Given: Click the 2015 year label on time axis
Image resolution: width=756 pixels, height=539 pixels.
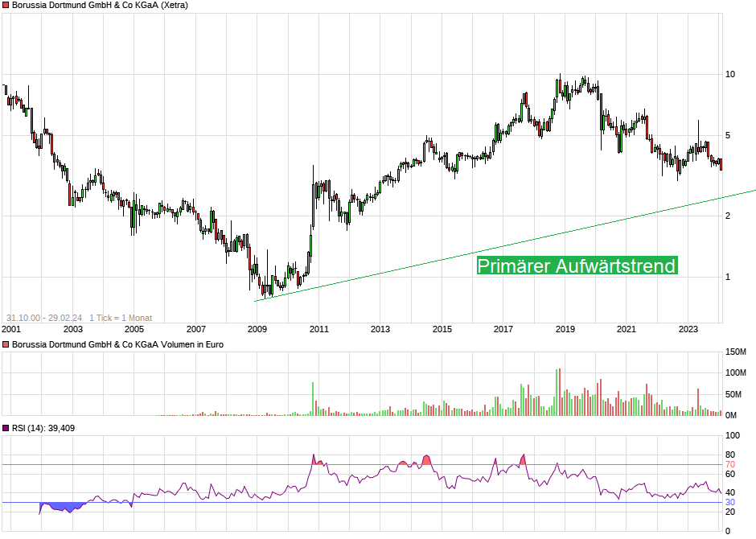Looking at the screenshot, I should coord(442,329).
